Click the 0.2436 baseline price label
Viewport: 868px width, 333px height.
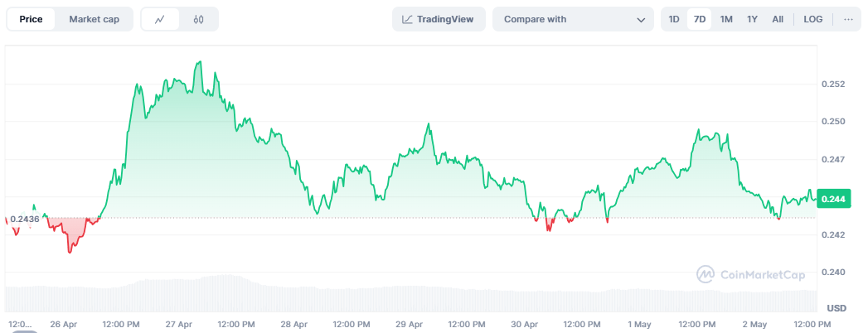[25, 218]
